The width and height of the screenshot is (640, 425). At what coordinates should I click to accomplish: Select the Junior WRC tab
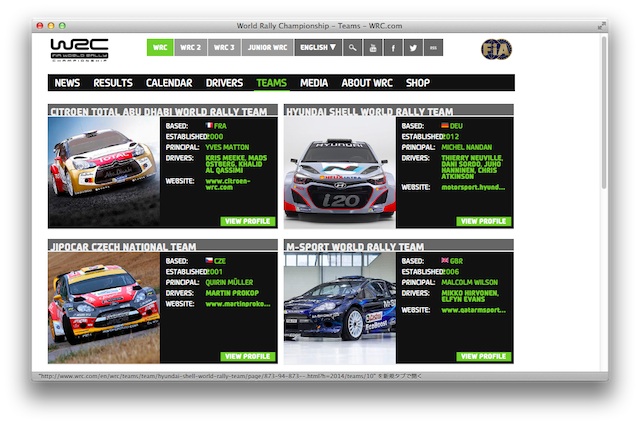click(x=267, y=47)
